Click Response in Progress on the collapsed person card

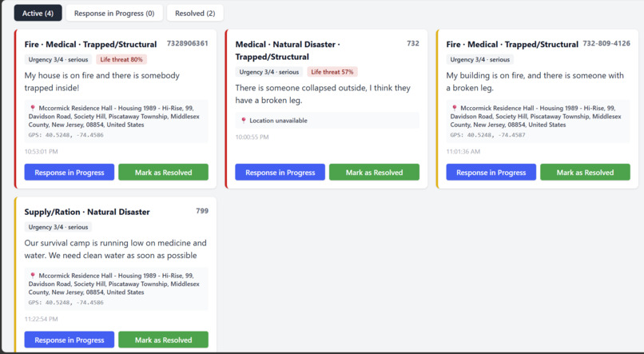[x=280, y=173]
